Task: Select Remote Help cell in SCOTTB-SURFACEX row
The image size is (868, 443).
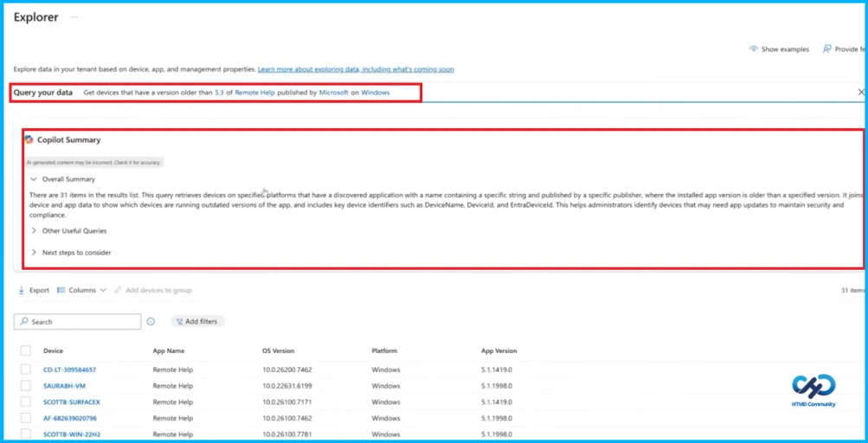Action: (x=173, y=401)
